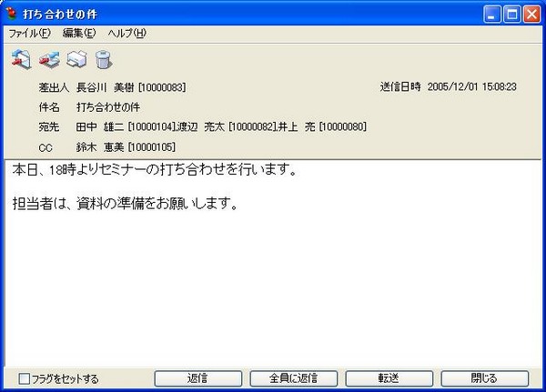The image size is (546, 392).
Task: Click the CC label
Action: 45,147
